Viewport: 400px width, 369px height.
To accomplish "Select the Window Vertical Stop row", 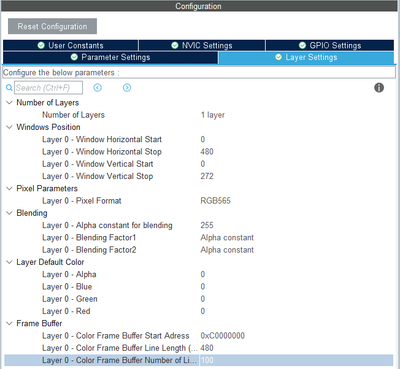I will click(198, 176).
